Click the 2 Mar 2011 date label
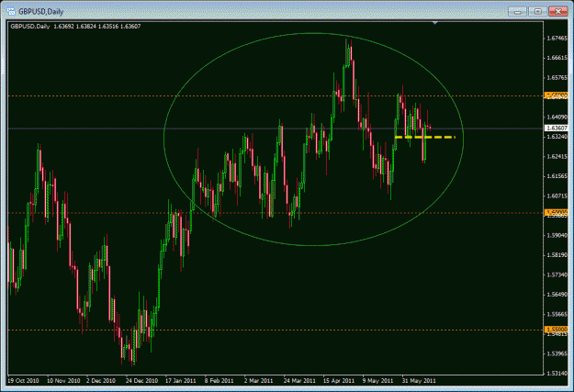This screenshot has width=574, height=392. pos(258,381)
